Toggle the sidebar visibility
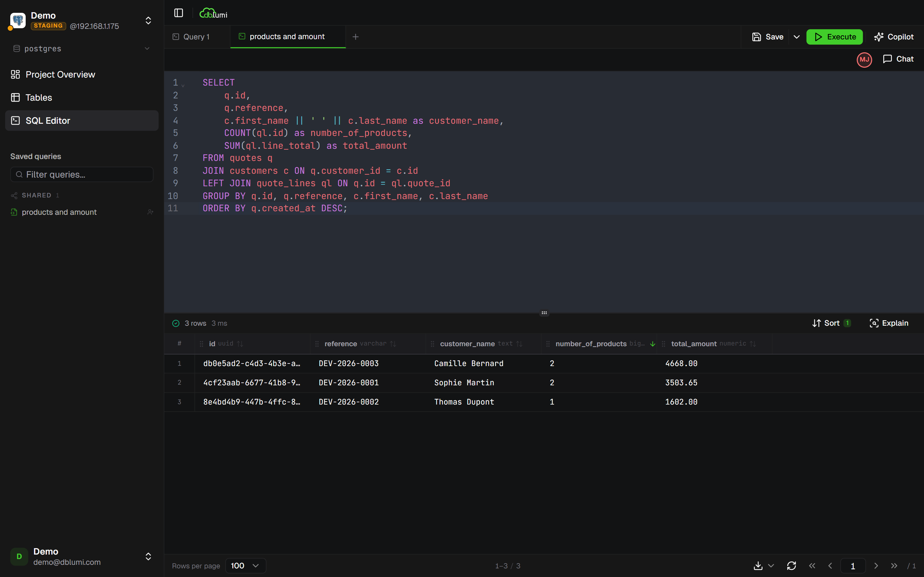924x577 pixels. tap(178, 13)
